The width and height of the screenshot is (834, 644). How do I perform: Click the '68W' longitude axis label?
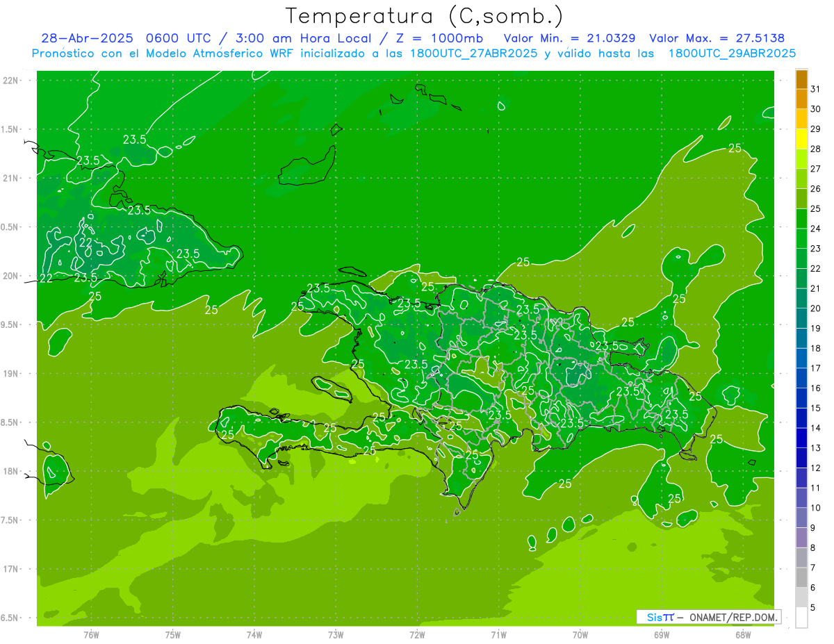pos(743,634)
